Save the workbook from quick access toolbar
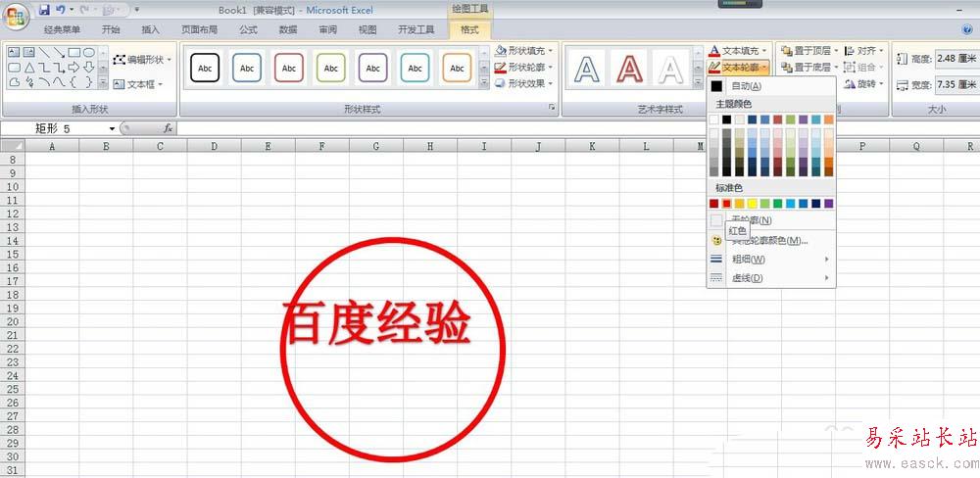 pyautogui.click(x=44, y=10)
